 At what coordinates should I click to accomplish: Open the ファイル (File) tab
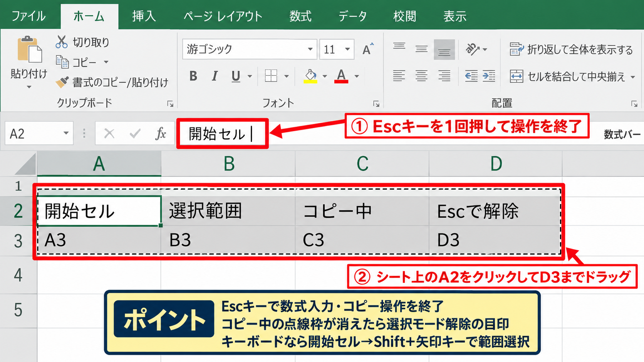[29, 16]
